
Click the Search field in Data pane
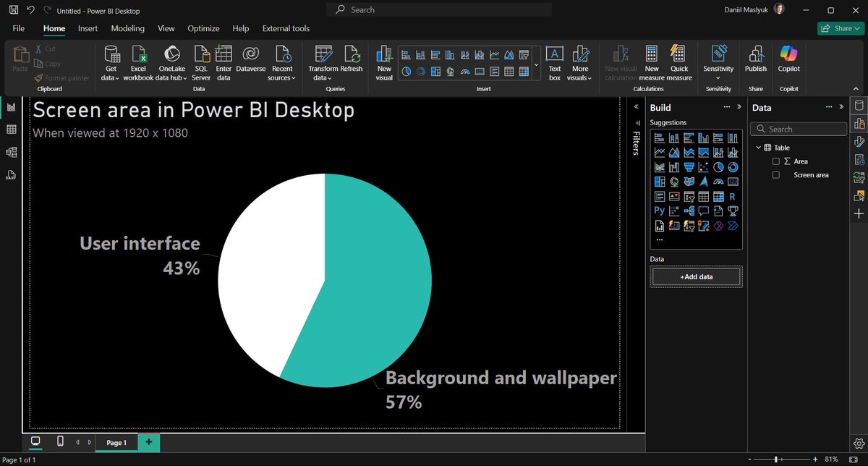tap(799, 129)
